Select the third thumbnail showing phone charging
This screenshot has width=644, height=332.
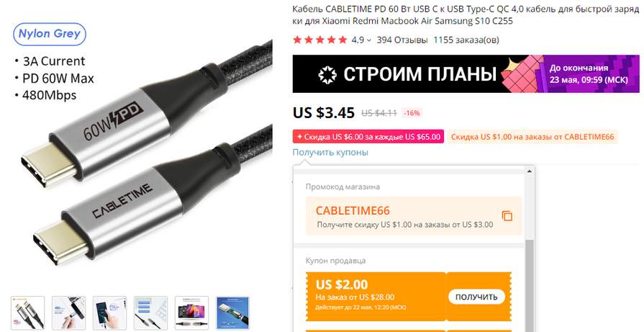coord(109,313)
